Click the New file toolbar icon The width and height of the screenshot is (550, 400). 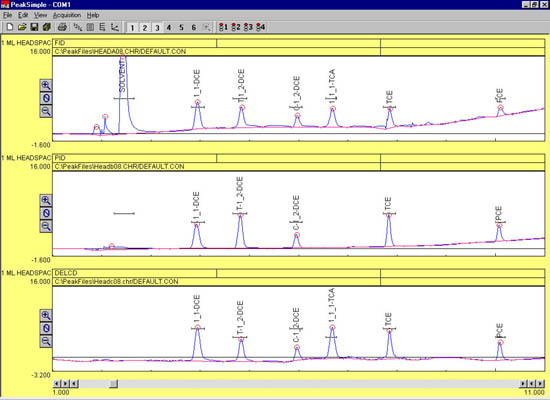(10, 27)
